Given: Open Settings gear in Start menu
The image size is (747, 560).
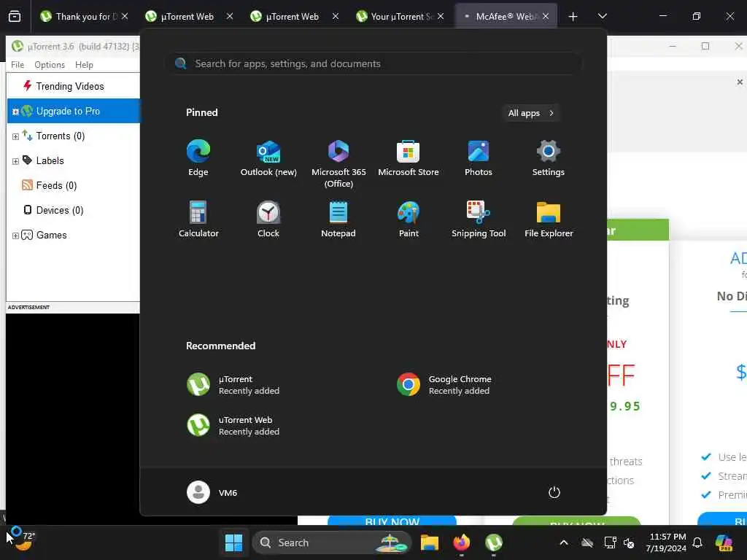Looking at the screenshot, I should click(549, 158).
